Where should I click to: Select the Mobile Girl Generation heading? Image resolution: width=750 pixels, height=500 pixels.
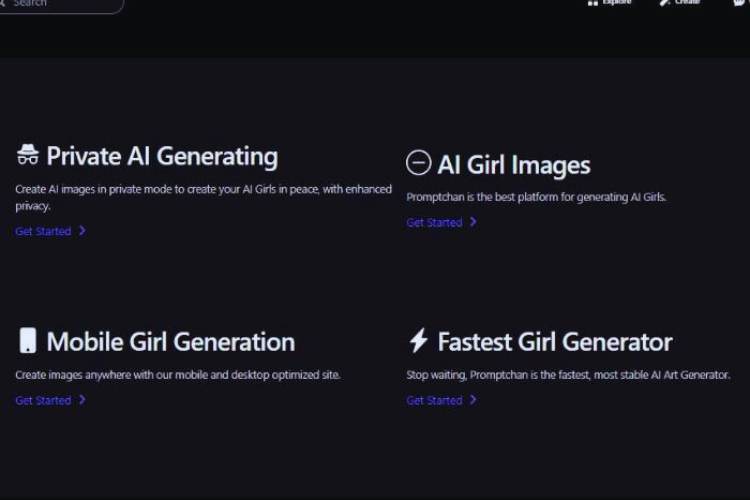pos(171,342)
